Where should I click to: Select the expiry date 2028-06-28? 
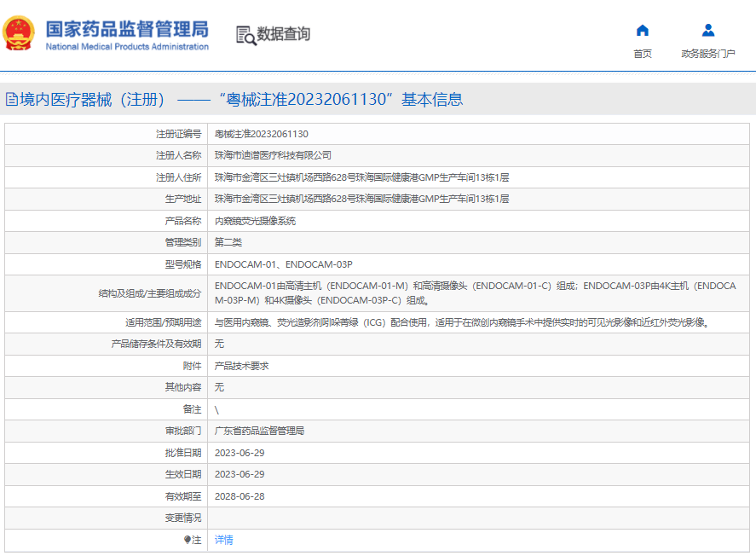(x=239, y=496)
